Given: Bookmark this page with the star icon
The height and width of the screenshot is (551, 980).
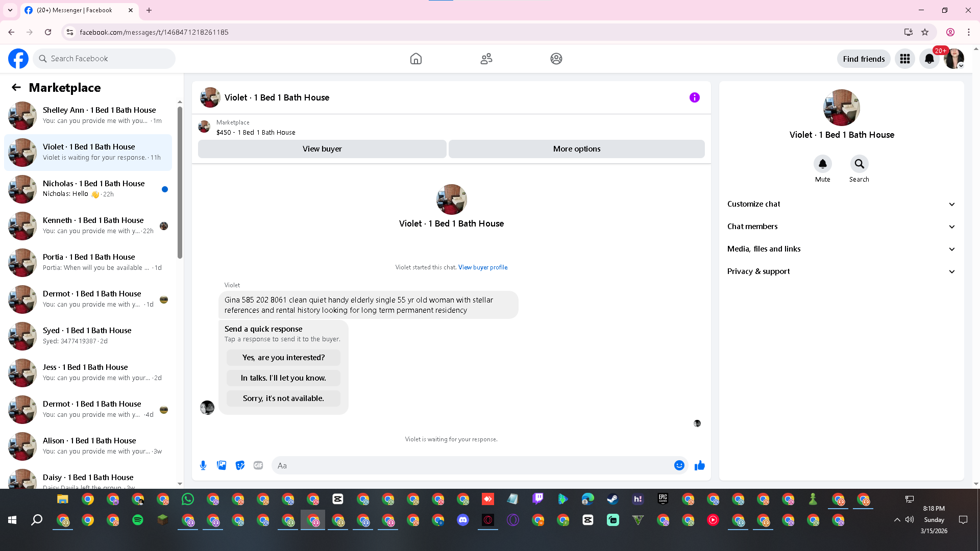Looking at the screenshot, I should click(x=925, y=32).
